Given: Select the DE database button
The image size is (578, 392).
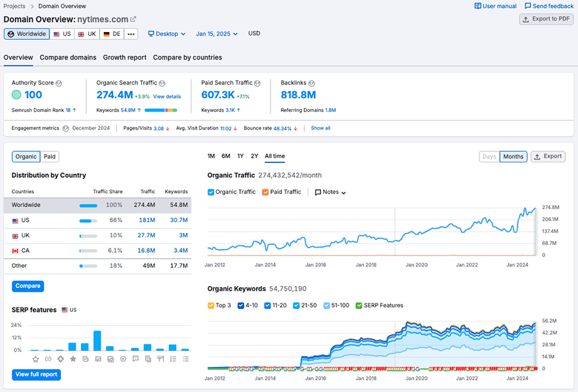Looking at the screenshot, I should pos(112,34).
